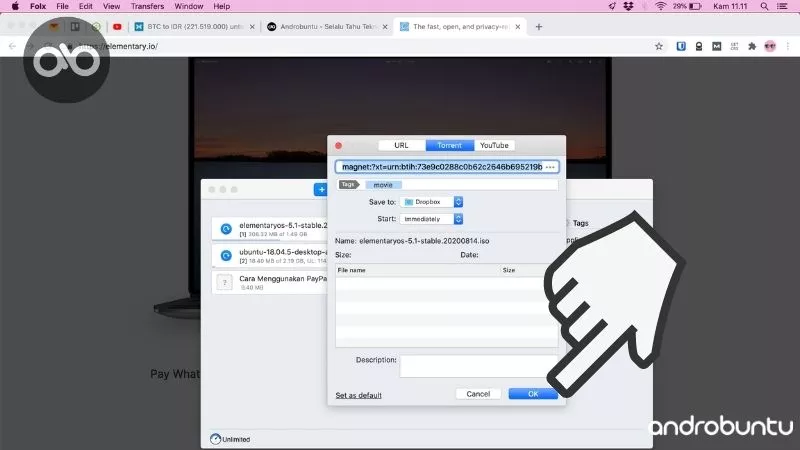Click the Folx rocket menu bar icon
800x450 pixels.
pos(612,6)
